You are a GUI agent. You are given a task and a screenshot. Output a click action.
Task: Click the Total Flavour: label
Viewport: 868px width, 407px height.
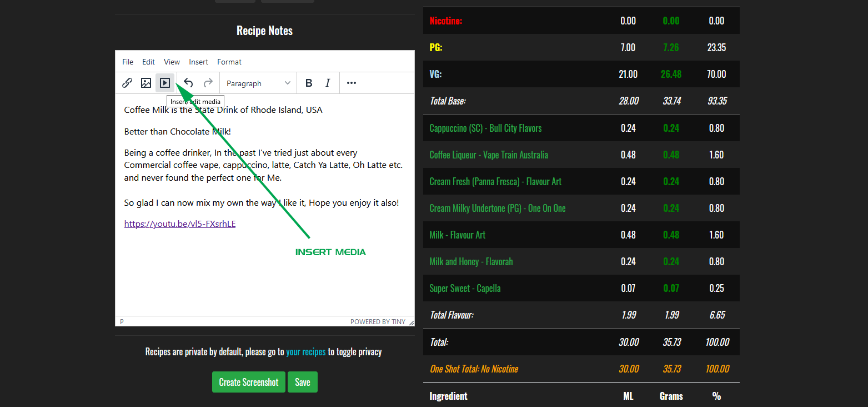[x=451, y=315]
